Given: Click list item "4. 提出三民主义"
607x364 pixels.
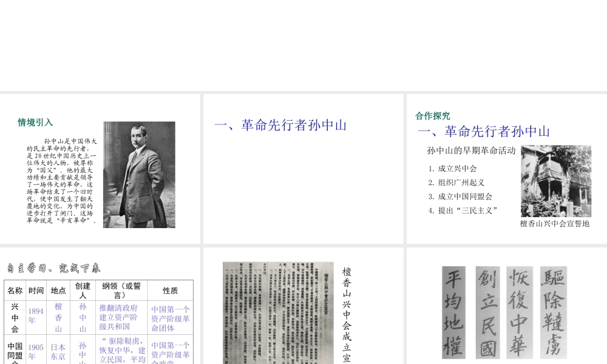Looking at the screenshot, I should [x=463, y=211].
